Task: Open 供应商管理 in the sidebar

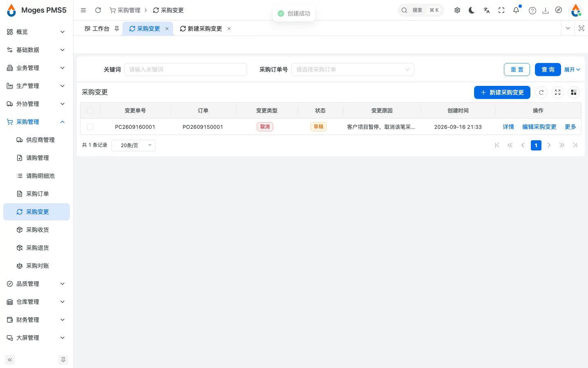Action: pyautogui.click(x=36, y=140)
